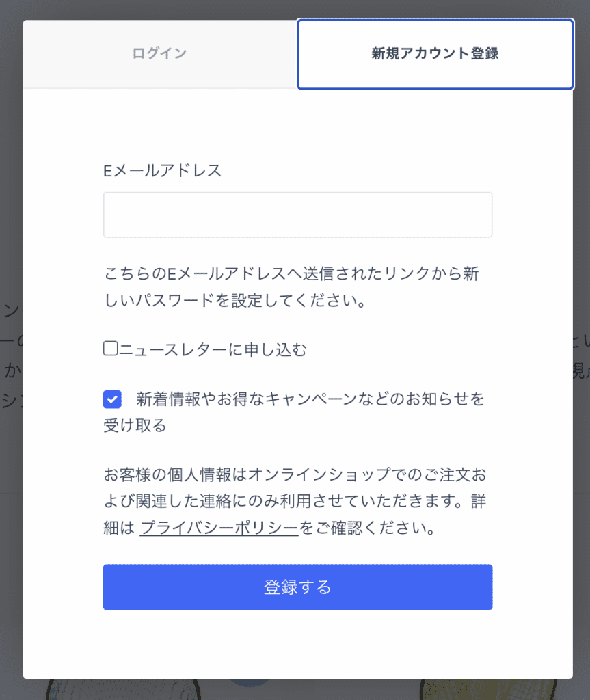
Task: Focus the Eメールアドレス input field
Action: (297, 215)
